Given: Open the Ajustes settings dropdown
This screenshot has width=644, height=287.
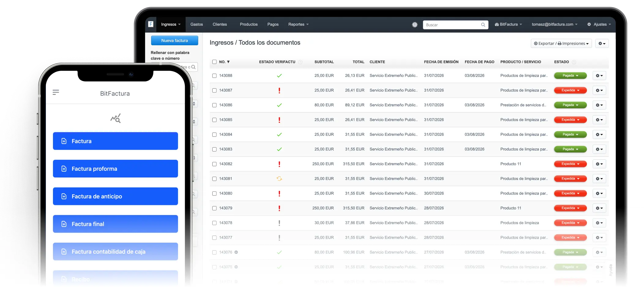Looking at the screenshot, I should point(599,24).
